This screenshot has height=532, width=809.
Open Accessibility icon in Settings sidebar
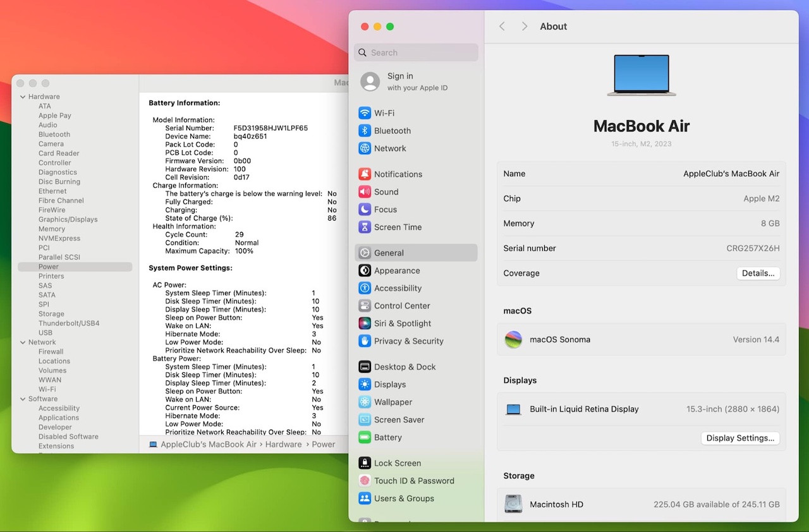coord(365,288)
